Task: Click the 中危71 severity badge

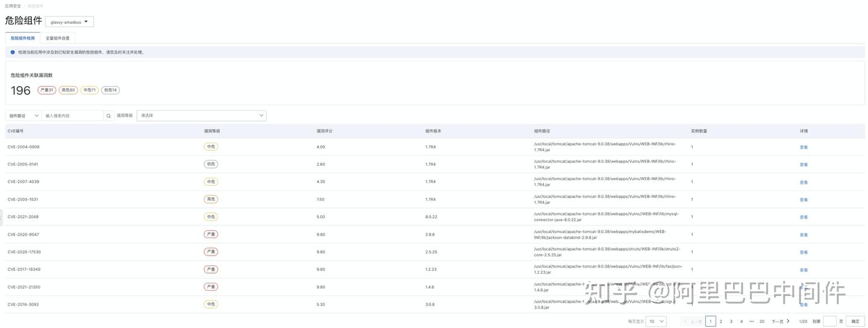Action: (89, 90)
